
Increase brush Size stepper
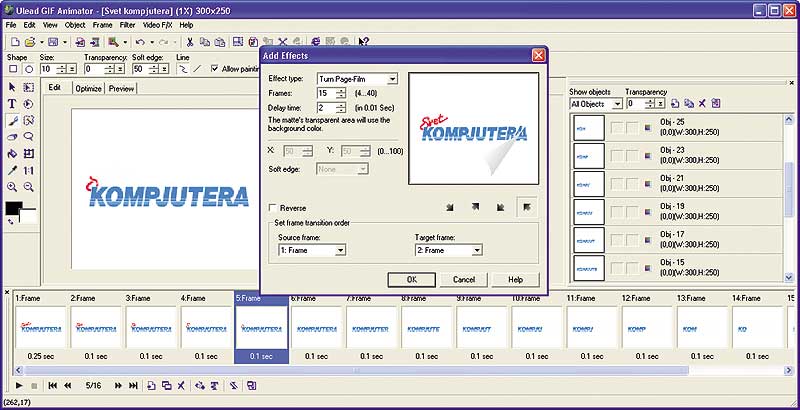point(62,67)
